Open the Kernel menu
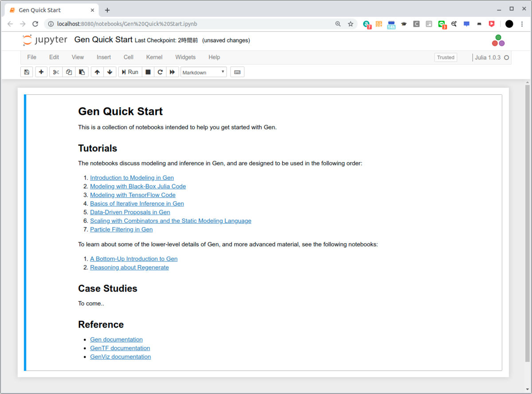532x394 pixels. click(x=154, y=57)
